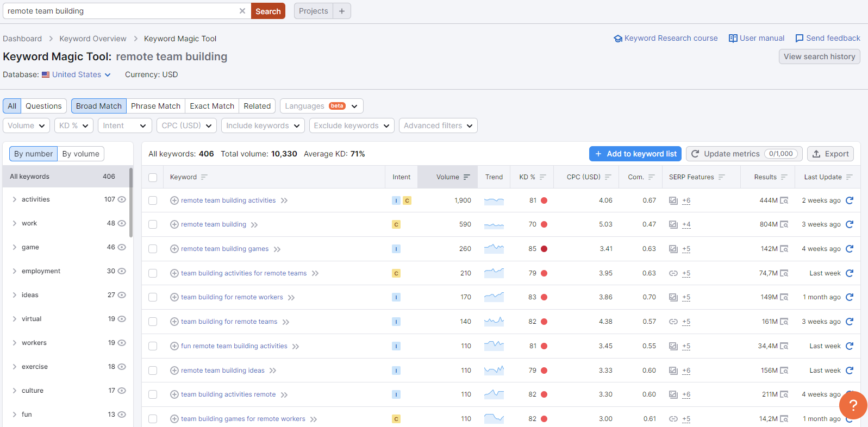Open Advanced filters dropdown
The height and width of the screenshot is (427, 868).
click(x=438, y=125)
